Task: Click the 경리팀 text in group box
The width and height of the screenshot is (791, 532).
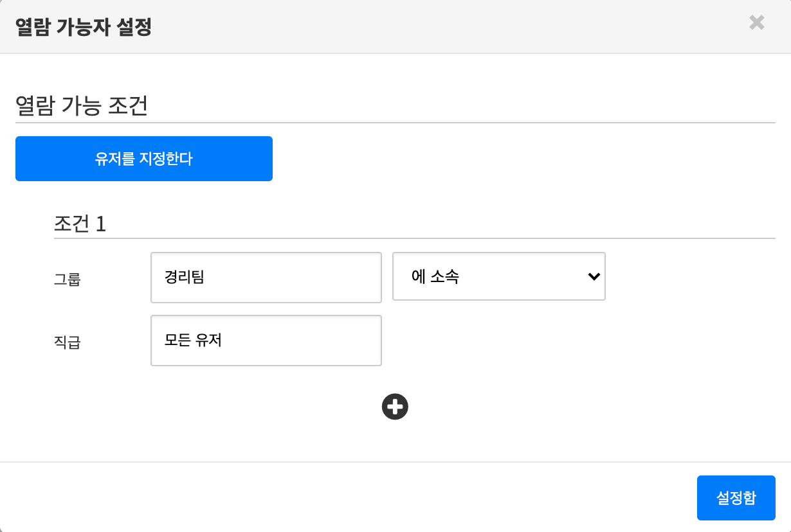Action: (185, 277)
